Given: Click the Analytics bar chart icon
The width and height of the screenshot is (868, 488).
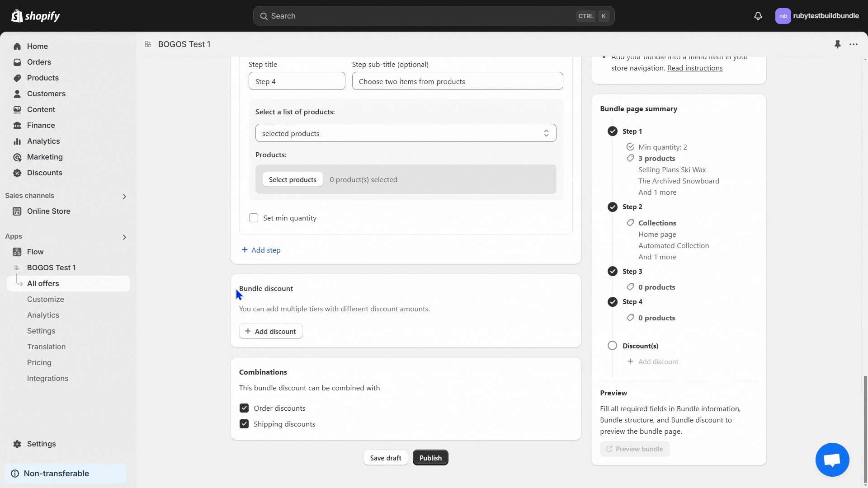Looking at the screenshot, I should click(17, 141).
